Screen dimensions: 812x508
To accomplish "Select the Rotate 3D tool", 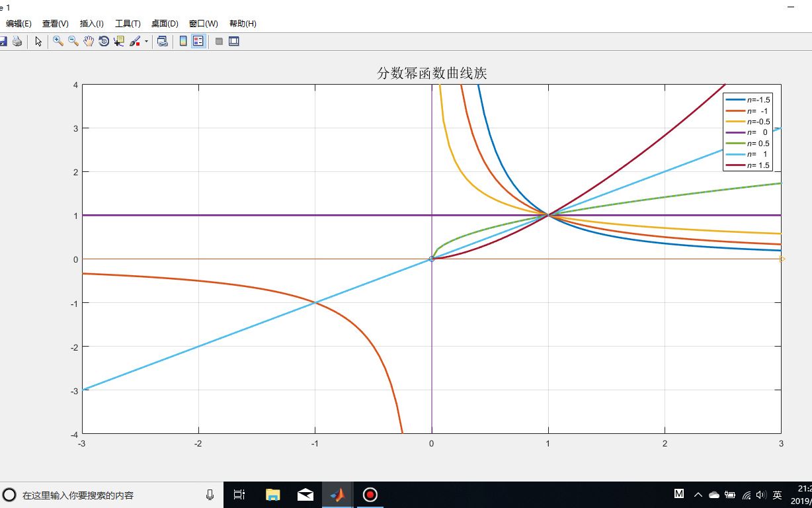I will point(104,41).
